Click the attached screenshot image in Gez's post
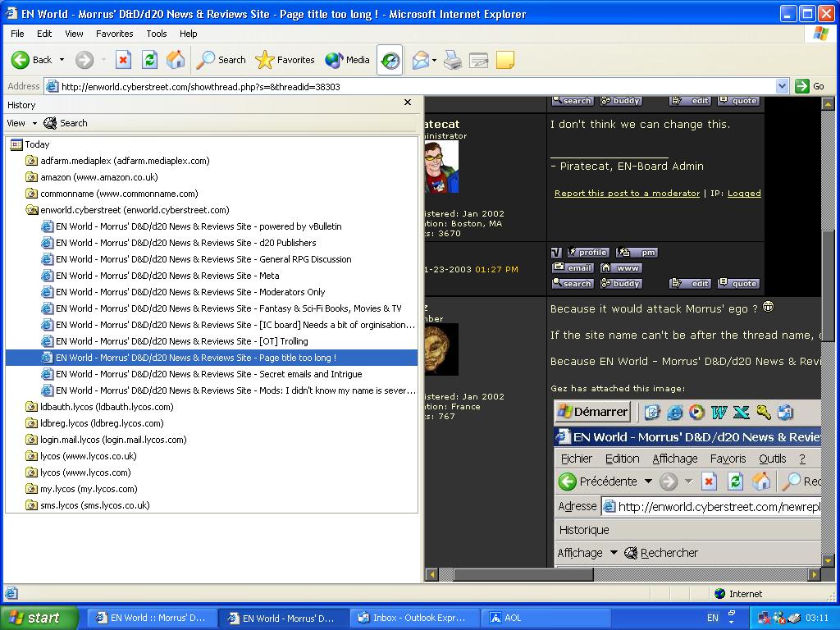840x630 pixels. tap(687, 483)
